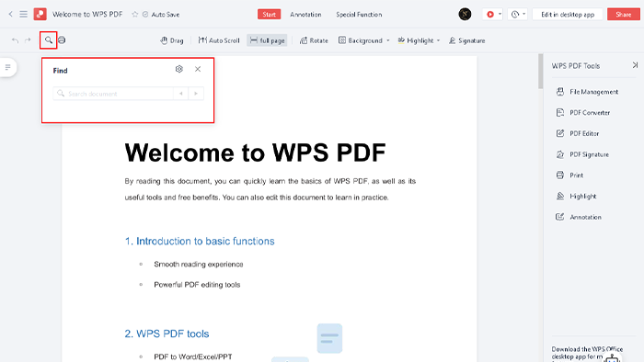Click the 'Welcome to WPS PDF' document heading
The image size is (644, 362).
[x=255, y=153]
